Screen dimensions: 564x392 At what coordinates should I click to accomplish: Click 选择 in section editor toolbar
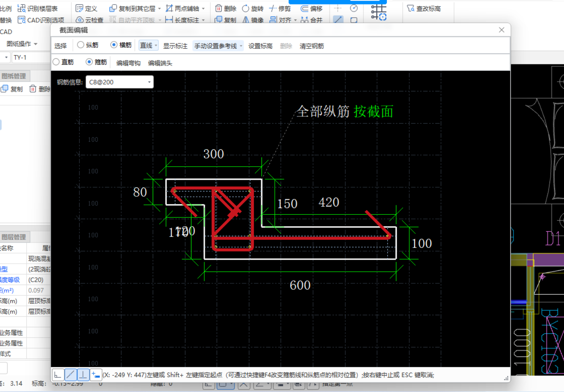click(x=60, y=46)
